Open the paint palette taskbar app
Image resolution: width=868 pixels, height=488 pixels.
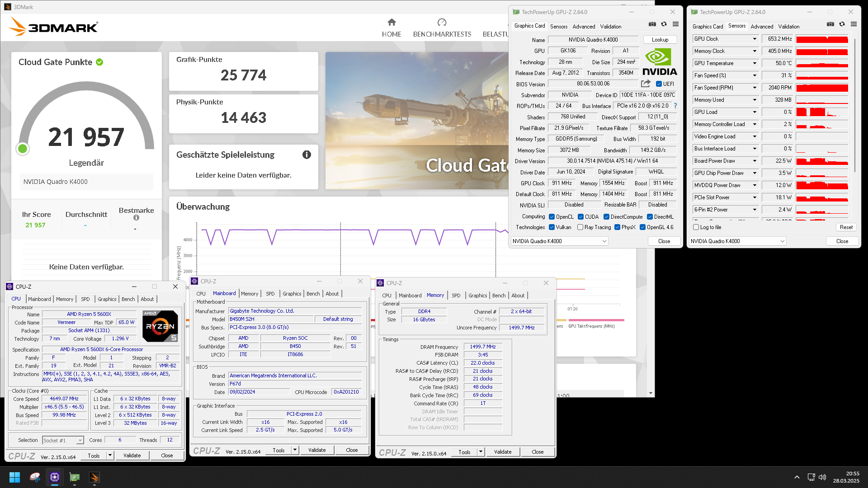tap(35, 477)
